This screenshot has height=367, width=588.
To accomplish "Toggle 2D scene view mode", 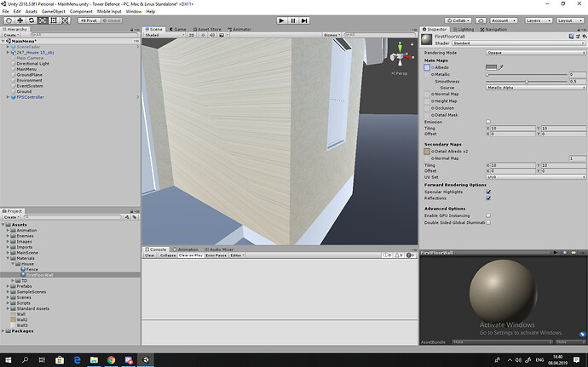I will tap(192, 35).
